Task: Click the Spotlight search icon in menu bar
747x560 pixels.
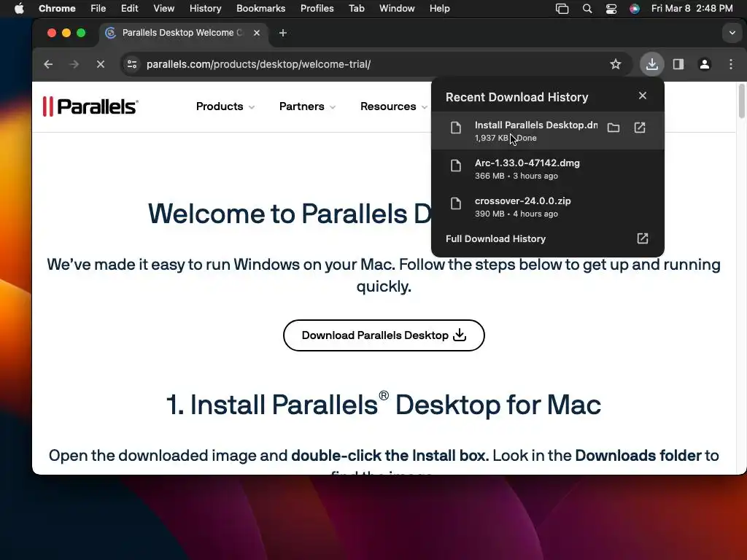Action: 587,9
